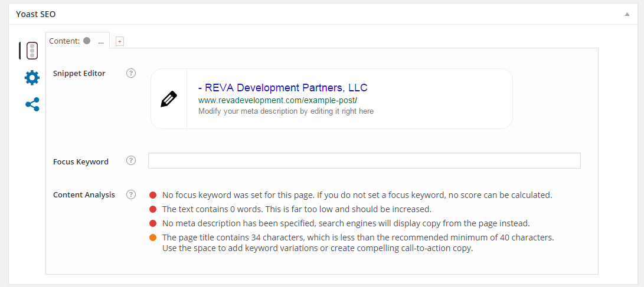
Task: Click the Snippet Editor label
Action: tap(79, 74)
